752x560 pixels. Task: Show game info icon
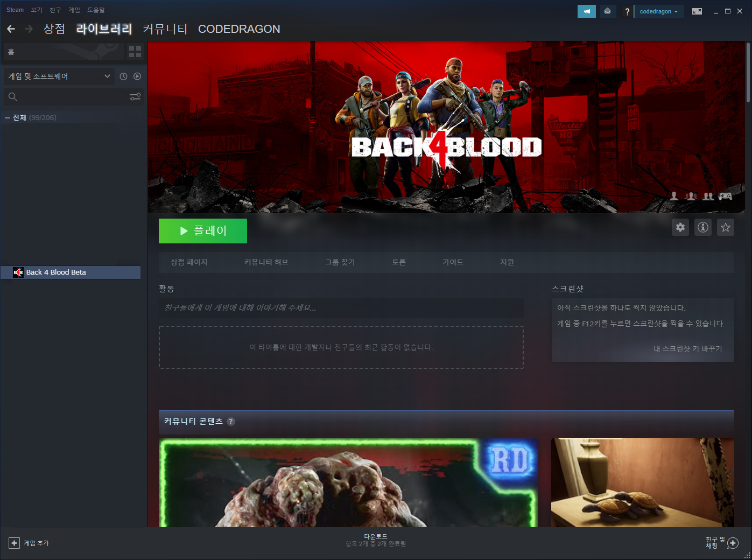[x=703, y=227]
